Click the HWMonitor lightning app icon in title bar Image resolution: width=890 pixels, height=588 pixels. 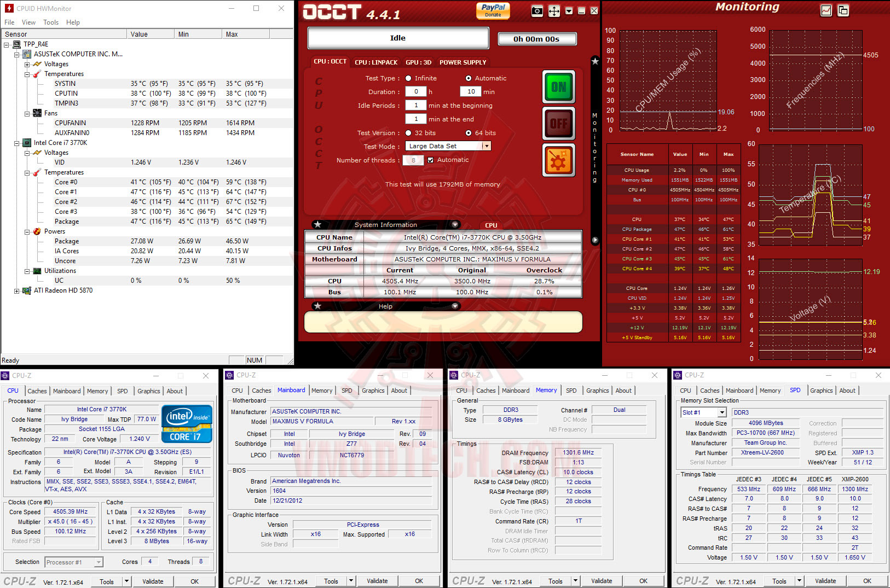pyautogui.click(x=9, y=8)
